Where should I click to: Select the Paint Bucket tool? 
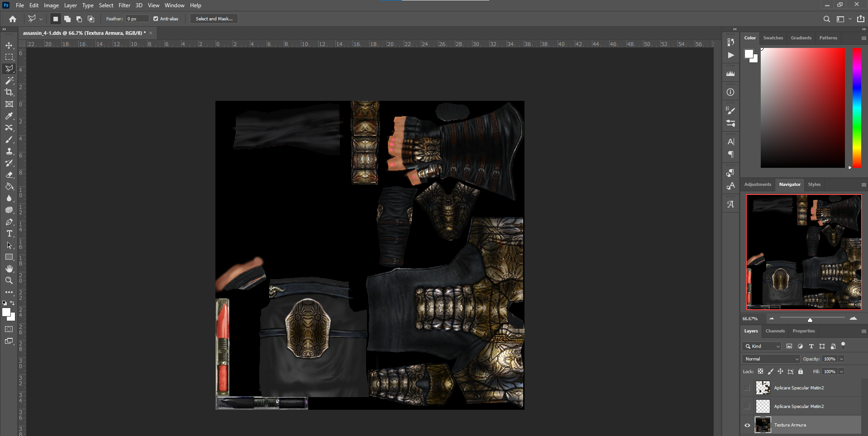click(9, 186)
